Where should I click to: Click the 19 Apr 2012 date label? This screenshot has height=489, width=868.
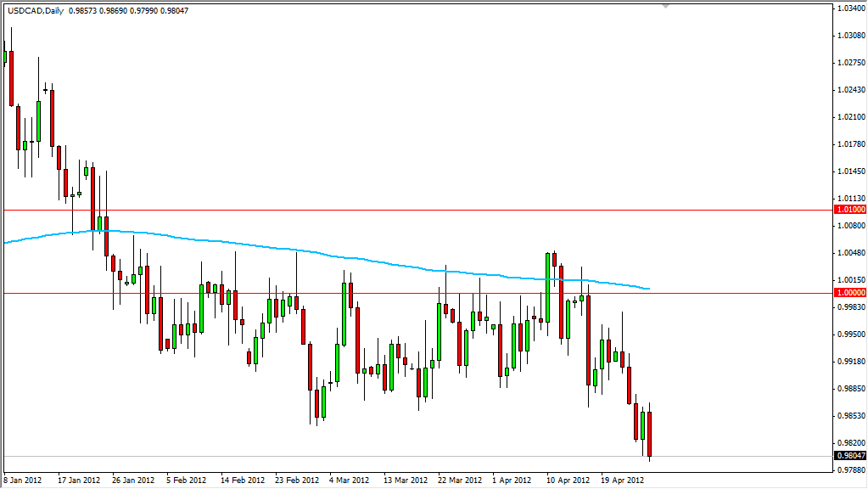tap(620, 479)
